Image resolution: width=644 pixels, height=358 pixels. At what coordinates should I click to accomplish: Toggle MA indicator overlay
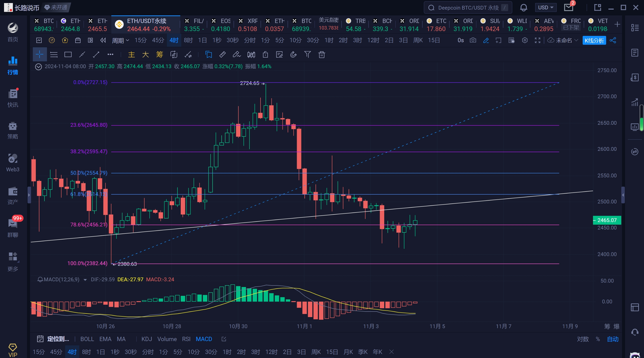pyautogui.click(x=121, y=339)
